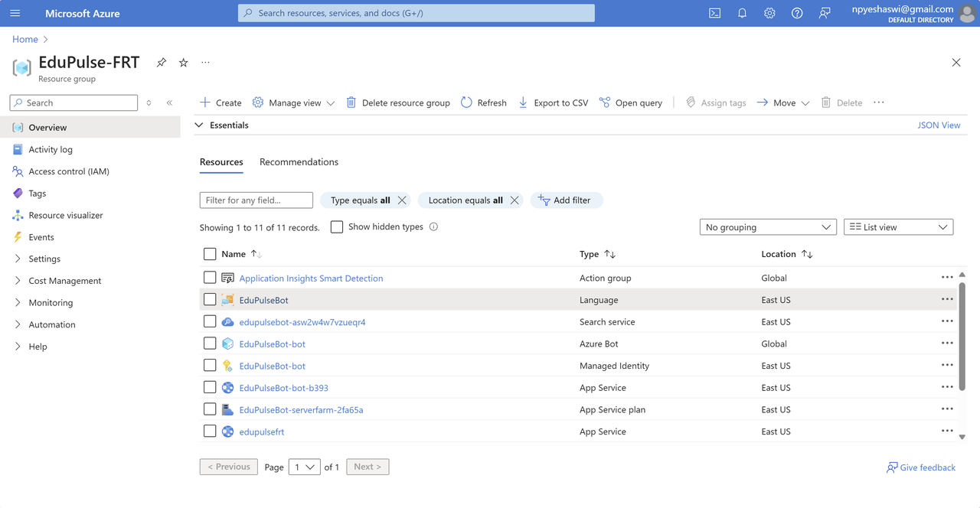The width and height of the screenshot is (980, 508).
Task: Open the help question mark icon
Action: tap(797, 13)
